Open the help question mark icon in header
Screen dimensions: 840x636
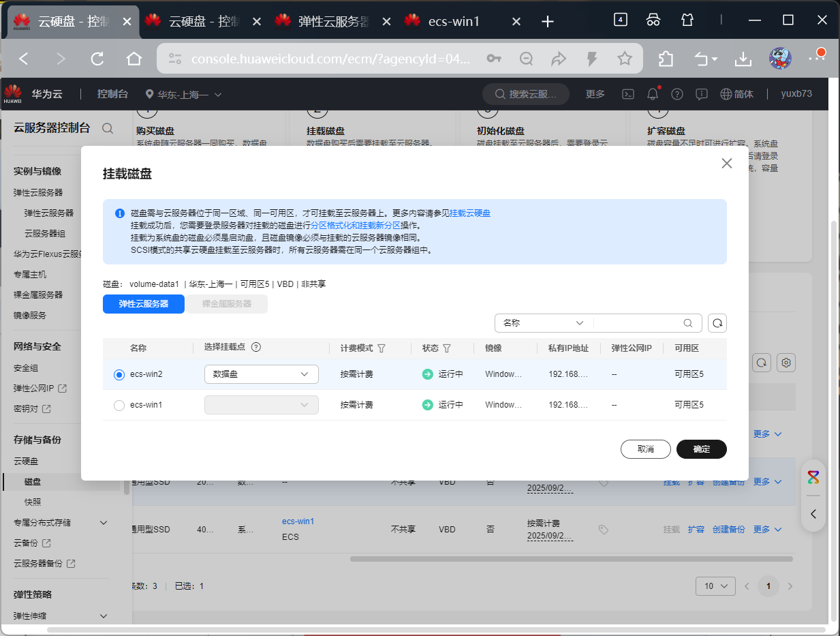click(x=677, y=94)
